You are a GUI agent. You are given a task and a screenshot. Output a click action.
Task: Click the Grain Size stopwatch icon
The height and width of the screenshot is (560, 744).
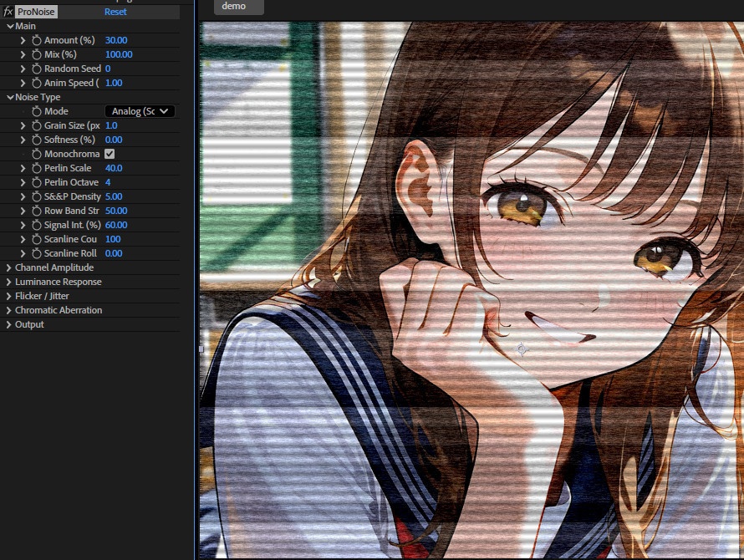(36, 125)
